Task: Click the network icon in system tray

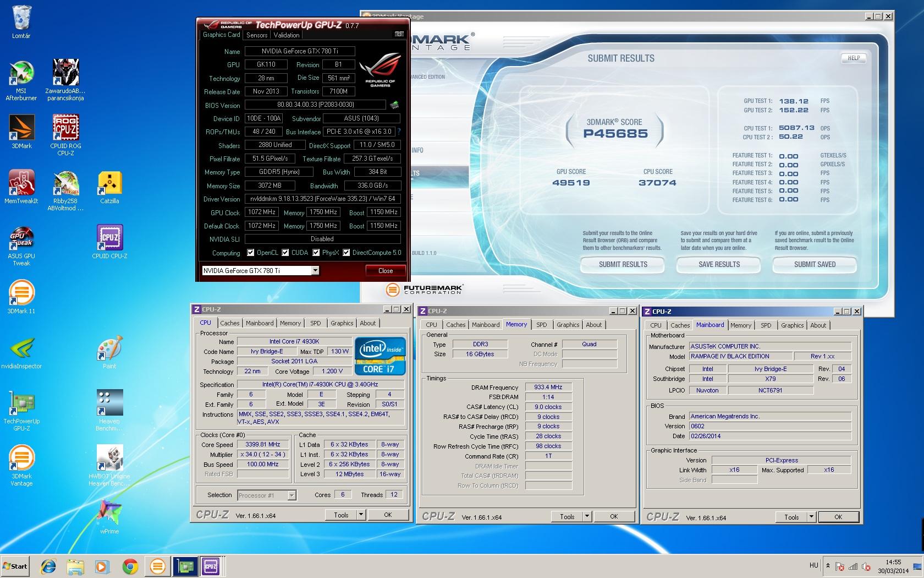Action: tap(853, 566)
